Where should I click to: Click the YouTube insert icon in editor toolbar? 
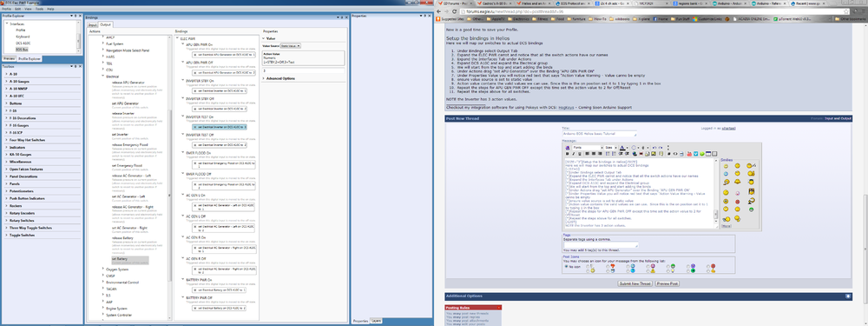(689, 154)
